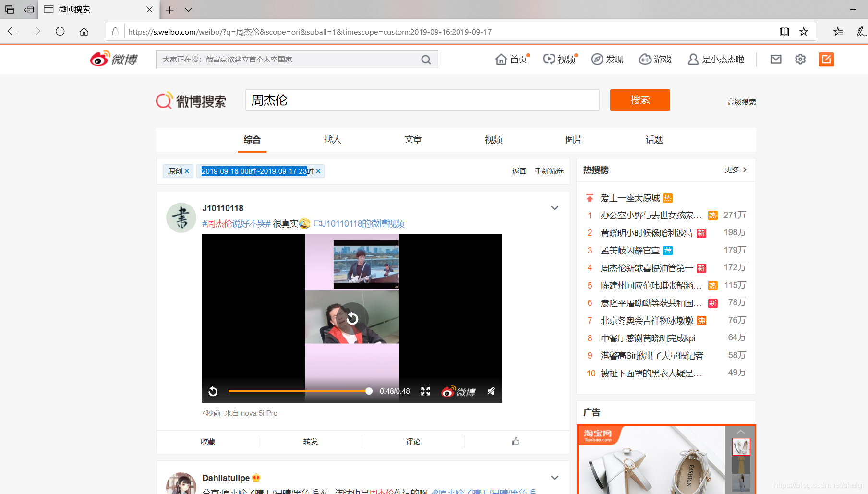This screenshot has height=494, width=868.
Task: Expand the J10110118 post options chevron
Action: (x=555, y=208)
